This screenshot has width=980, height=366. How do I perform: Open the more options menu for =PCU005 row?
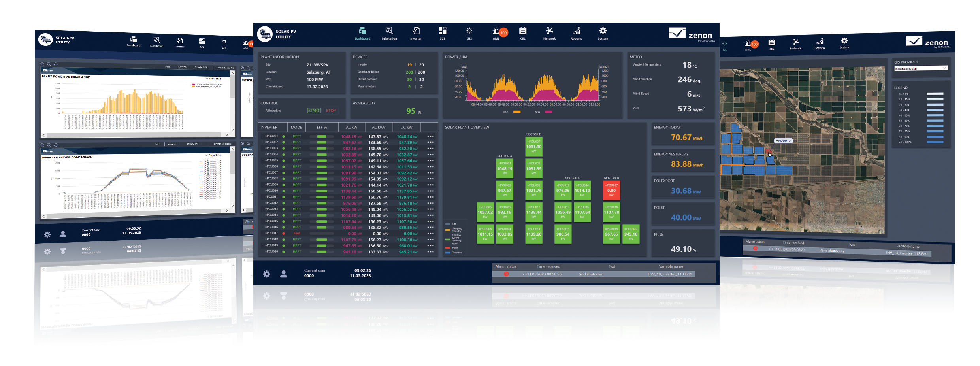[430, 161]
